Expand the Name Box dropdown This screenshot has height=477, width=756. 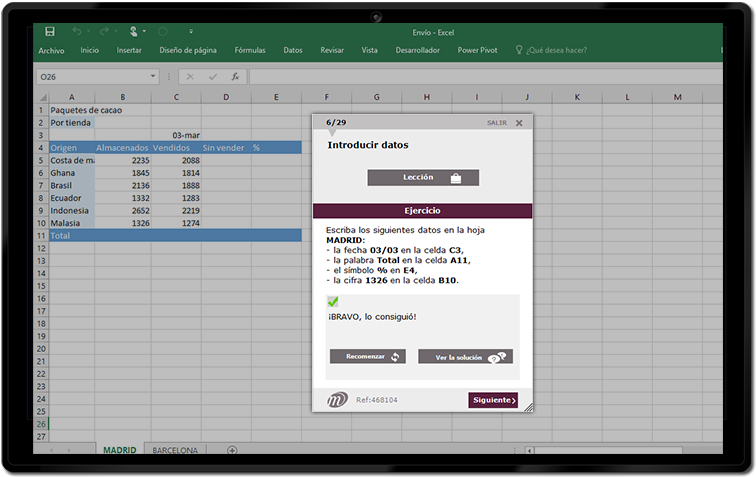click(153, 76)
